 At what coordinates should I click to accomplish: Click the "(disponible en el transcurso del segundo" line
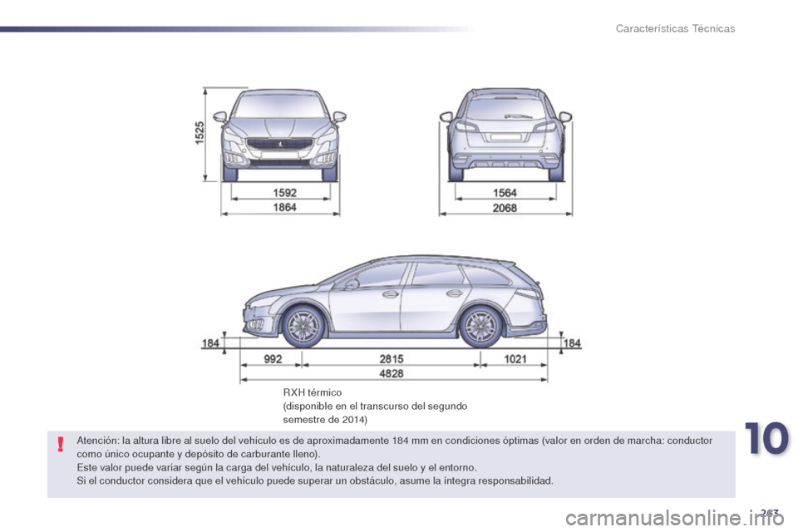point(375,406)
